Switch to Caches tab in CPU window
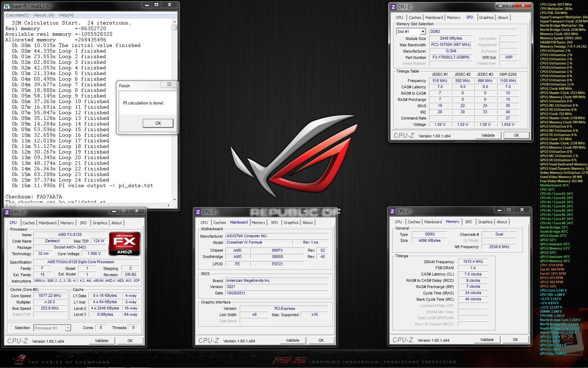The height and width of the screenshot is (368, 588). pyautogui.click(x=29, y=223)
